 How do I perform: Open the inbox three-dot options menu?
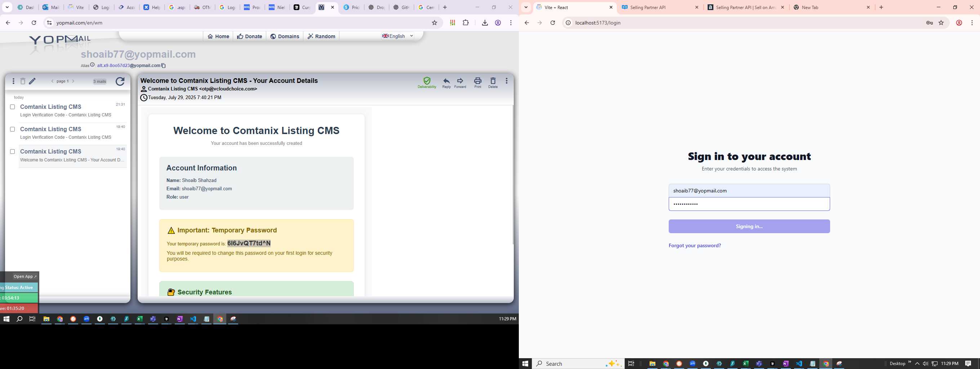tap(13, 81)
